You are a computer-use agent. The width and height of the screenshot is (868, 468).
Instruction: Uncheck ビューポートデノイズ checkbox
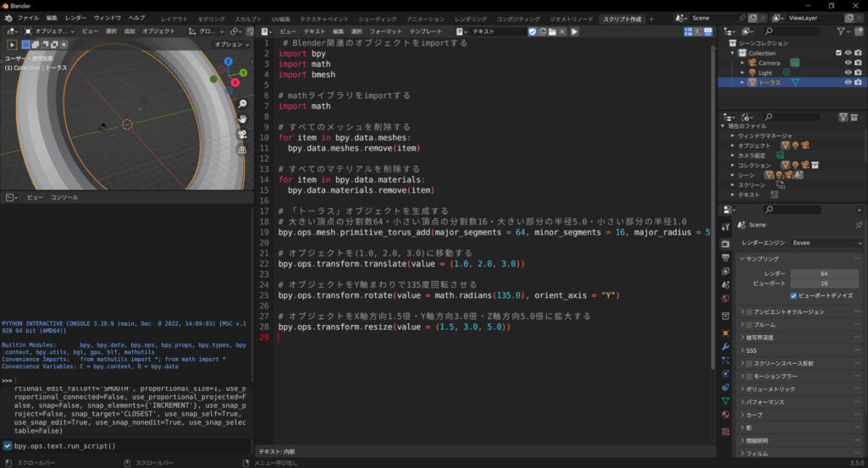point(793,296)
